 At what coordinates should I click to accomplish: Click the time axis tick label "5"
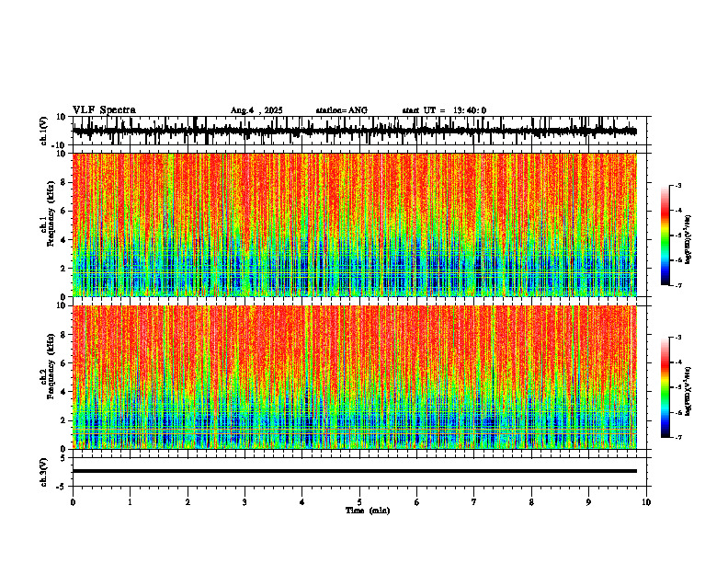359,502
